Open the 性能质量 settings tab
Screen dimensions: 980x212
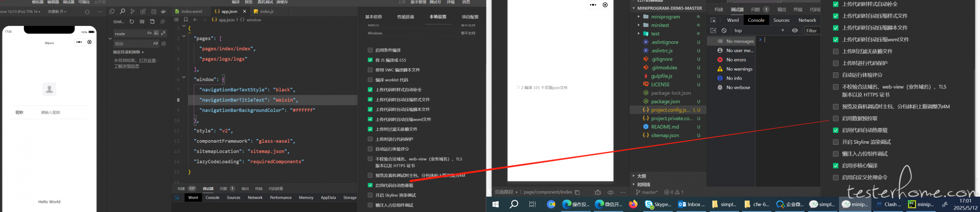[406, 17]
